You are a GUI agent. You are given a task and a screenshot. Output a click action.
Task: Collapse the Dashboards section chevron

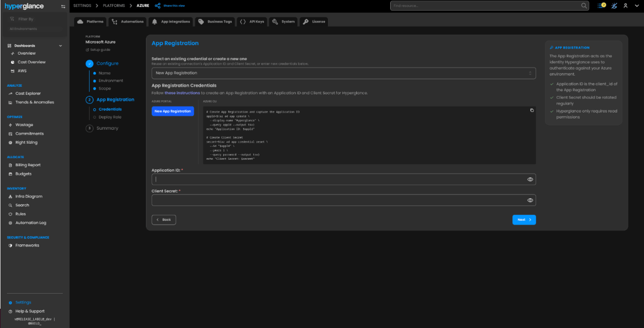point(60,46)
